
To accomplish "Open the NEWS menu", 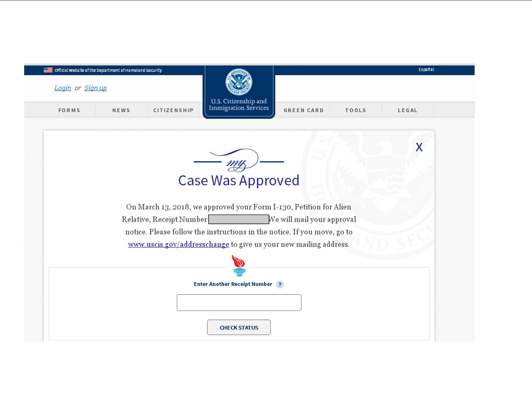I will click(121, 110).
